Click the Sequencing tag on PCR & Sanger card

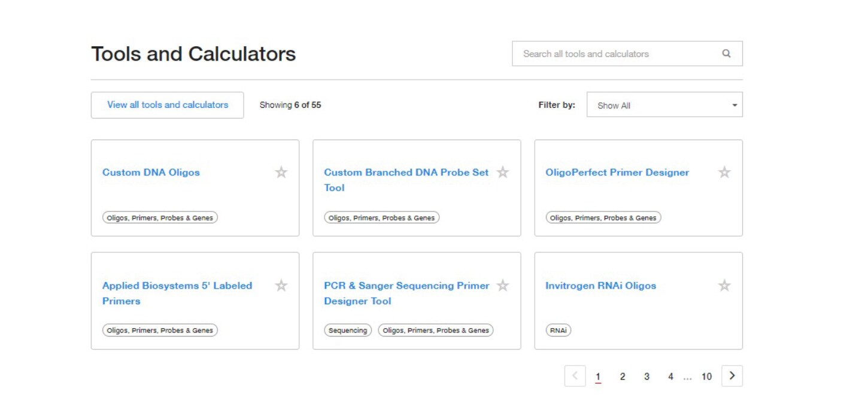348,331
